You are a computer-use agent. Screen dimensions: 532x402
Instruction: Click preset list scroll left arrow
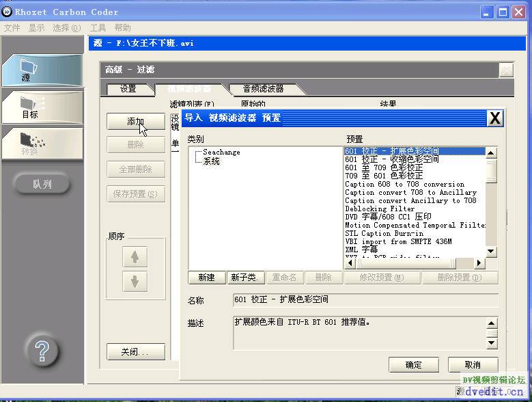[x=350, y=263]
